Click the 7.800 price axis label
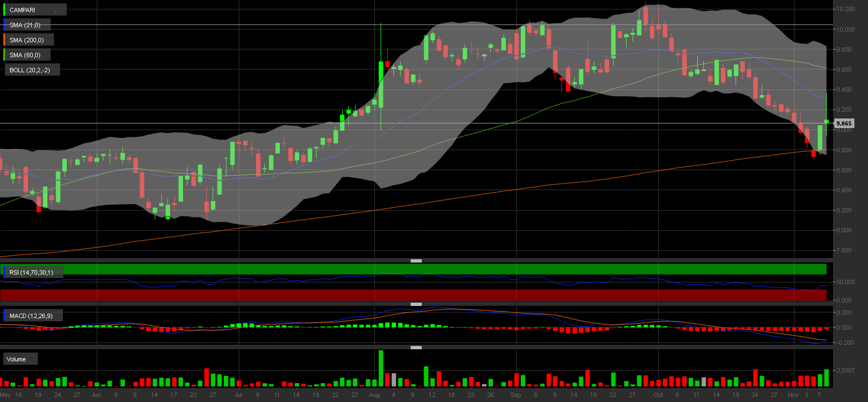 tap(845, 251)
